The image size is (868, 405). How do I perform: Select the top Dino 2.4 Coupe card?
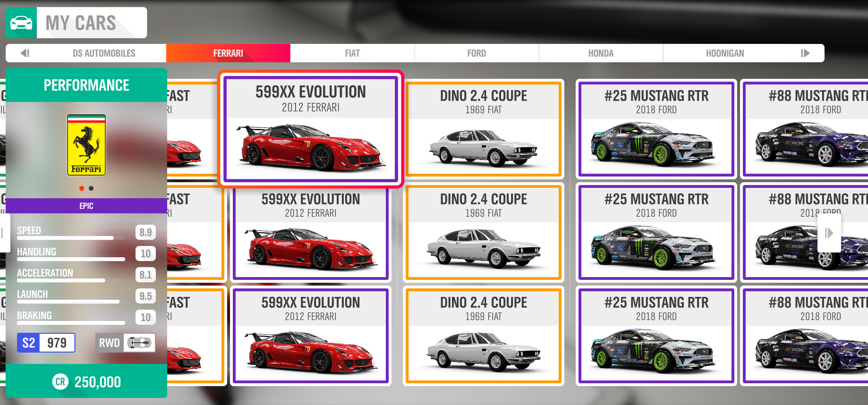pyautogui.click(x=484, y=129)
